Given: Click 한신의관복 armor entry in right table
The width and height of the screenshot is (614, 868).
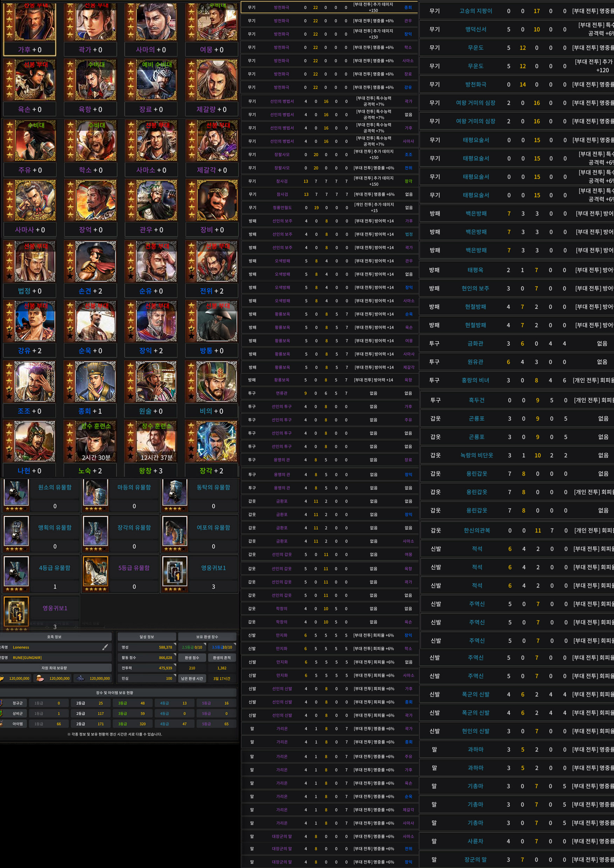Looking at the screenshot, I should [477, 530].
